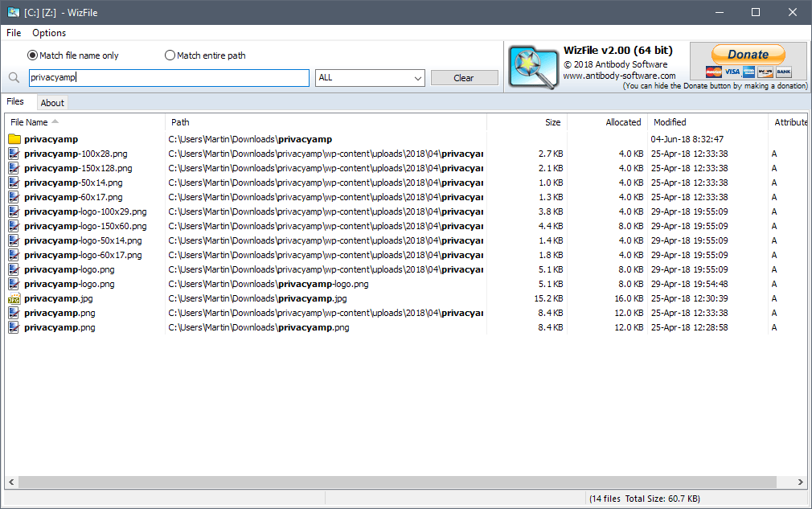Click icon of privacyamp-100x28.png
The image size is (812, 509).
pos(14,154)
